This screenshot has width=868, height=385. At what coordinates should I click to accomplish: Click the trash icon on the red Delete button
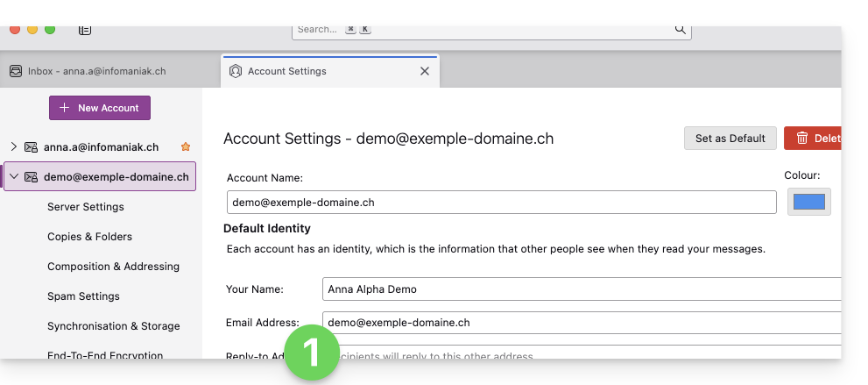801,138
